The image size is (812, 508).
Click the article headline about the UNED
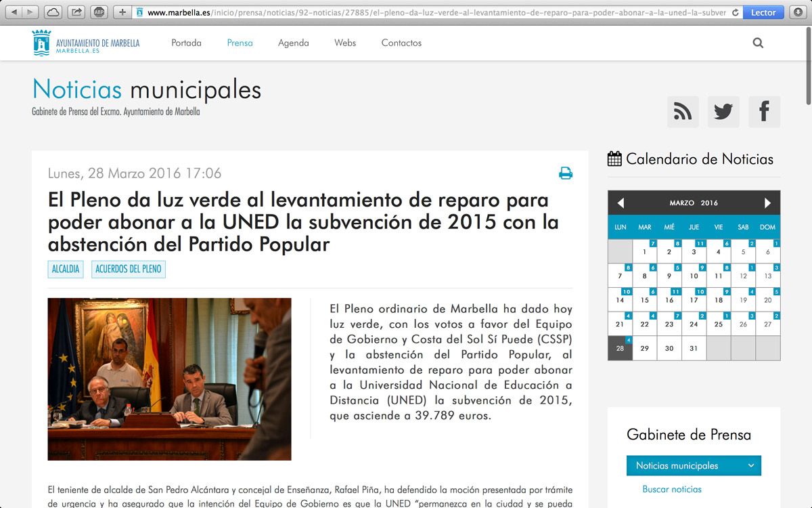click(303, 221)
